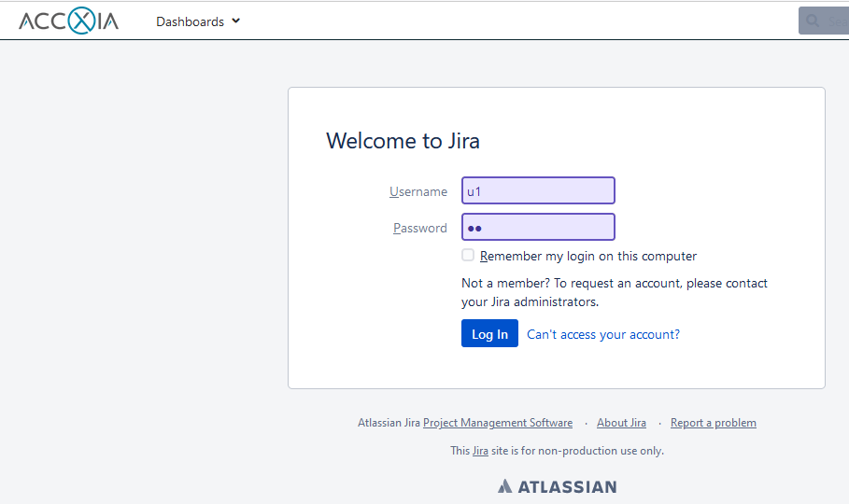849x504 pixels.
Task: Click the Report a problem link
Action: pos(714,423)
